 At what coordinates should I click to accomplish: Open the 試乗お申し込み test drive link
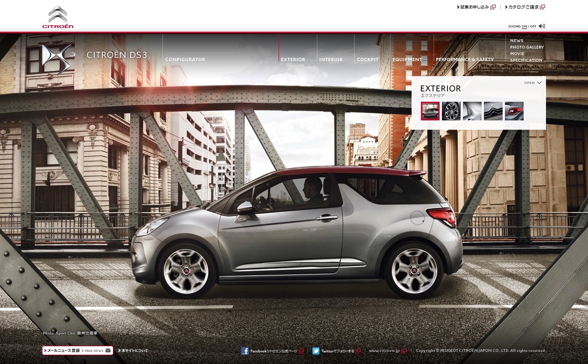476,7
